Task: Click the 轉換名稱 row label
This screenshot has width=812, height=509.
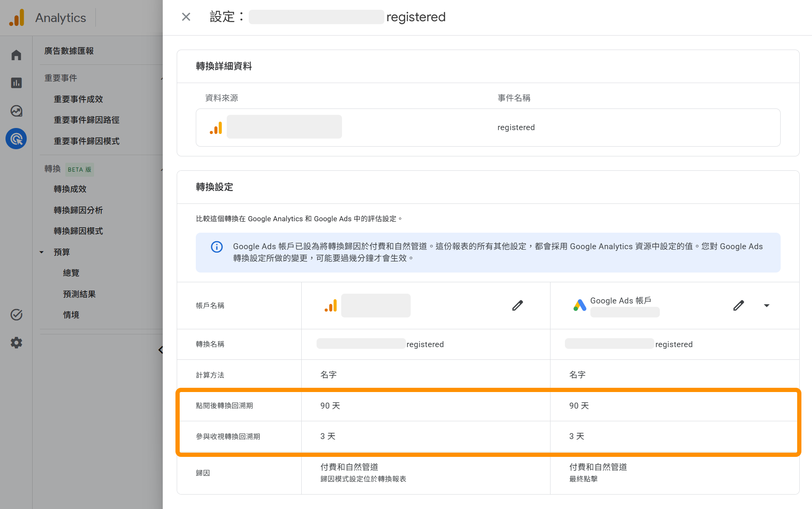Action: point(210,344)
